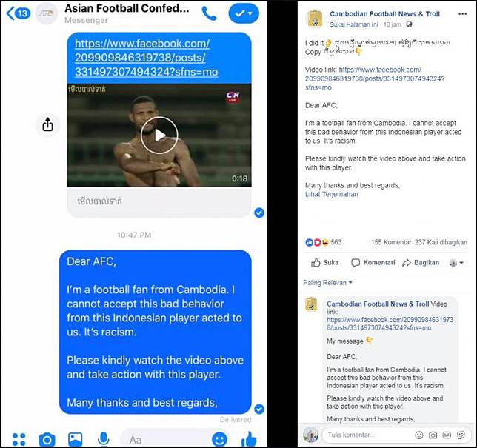Click the Komentari button
The width and height of the screenshot is (477, 448).
pyautogui.click(x=373, y=262)
